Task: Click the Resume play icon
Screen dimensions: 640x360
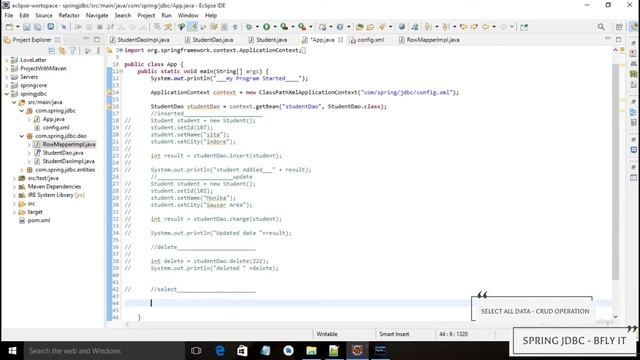Action: coord(78,27)
